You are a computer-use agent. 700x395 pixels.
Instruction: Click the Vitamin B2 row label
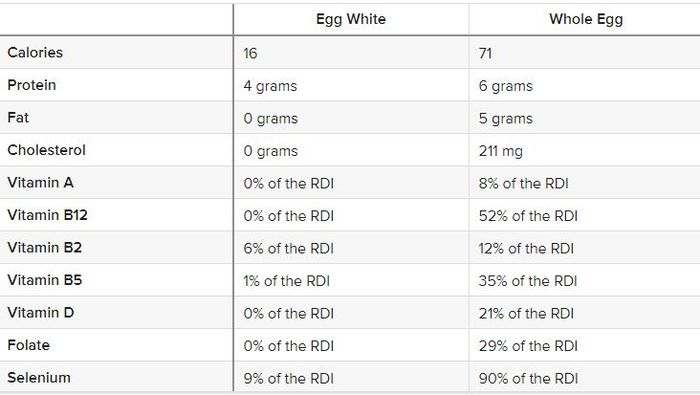point(45,248)
